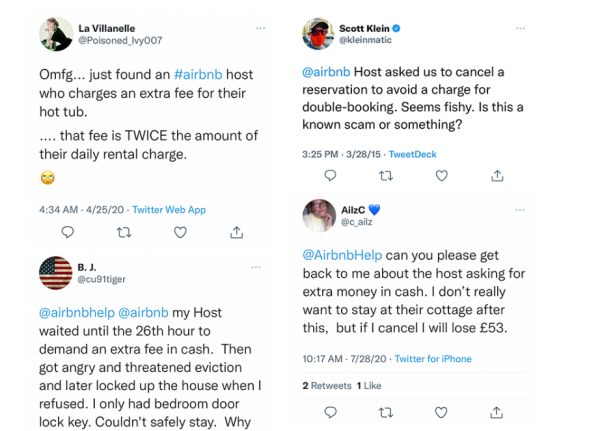
Task: Like La Villanelle's hot tub fee tweet
Action: [180, 232]
